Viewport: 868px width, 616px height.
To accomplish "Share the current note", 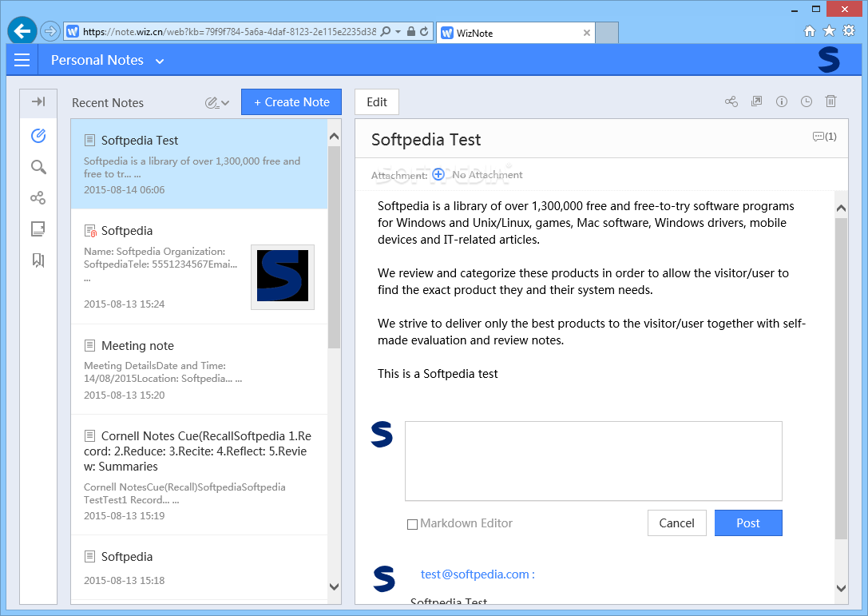I will pyautogui.click(x=731, y=101).
